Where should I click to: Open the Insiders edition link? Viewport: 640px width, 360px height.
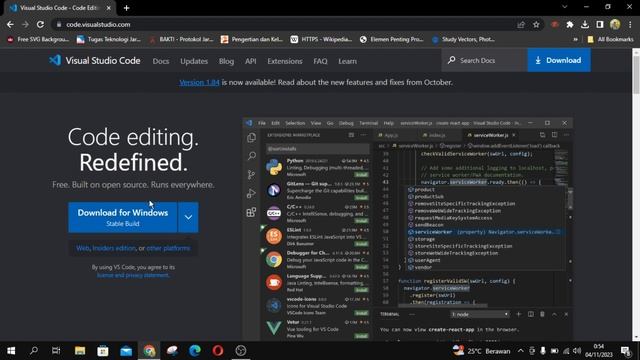[114, 248]
